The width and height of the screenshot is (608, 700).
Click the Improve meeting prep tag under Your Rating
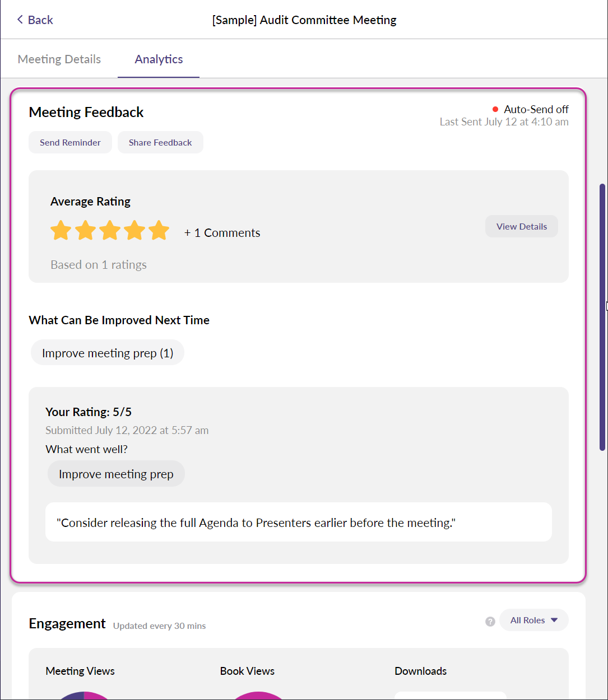[116, 474]
